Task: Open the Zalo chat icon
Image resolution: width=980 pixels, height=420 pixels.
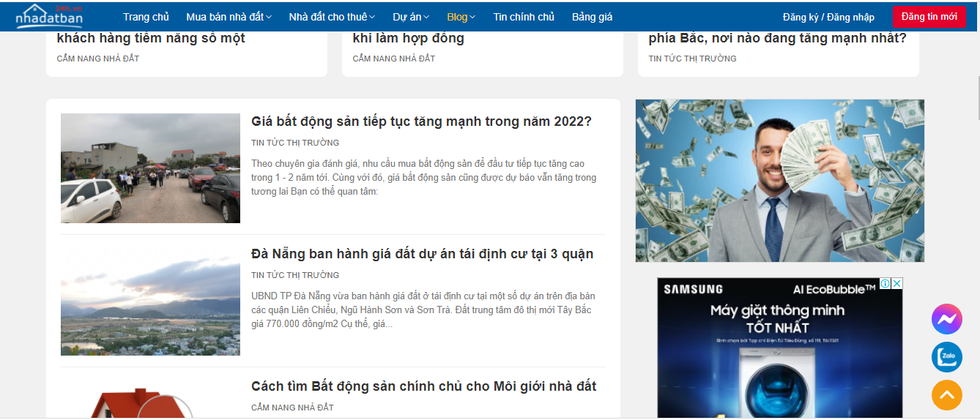Action: tap(946, 357)
